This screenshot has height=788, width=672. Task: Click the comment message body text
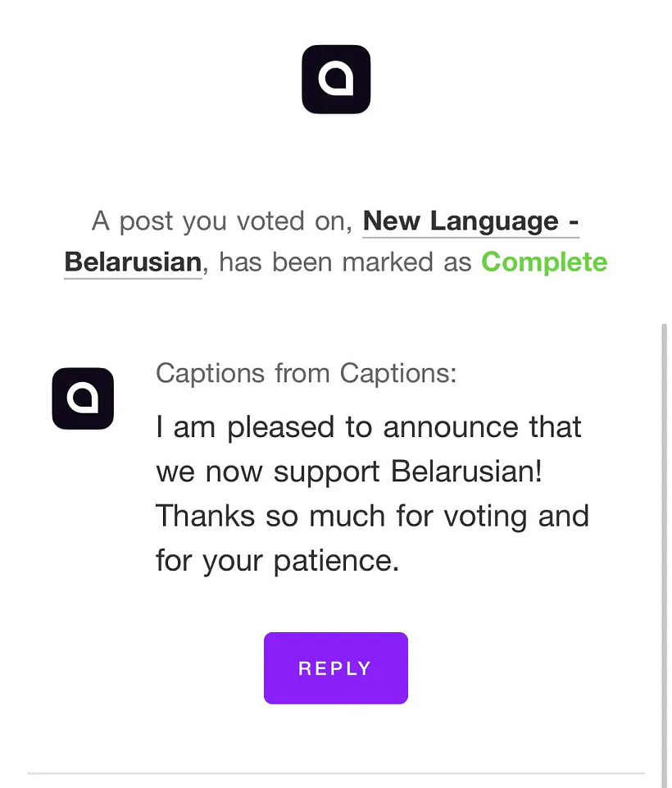click(369, 492)
